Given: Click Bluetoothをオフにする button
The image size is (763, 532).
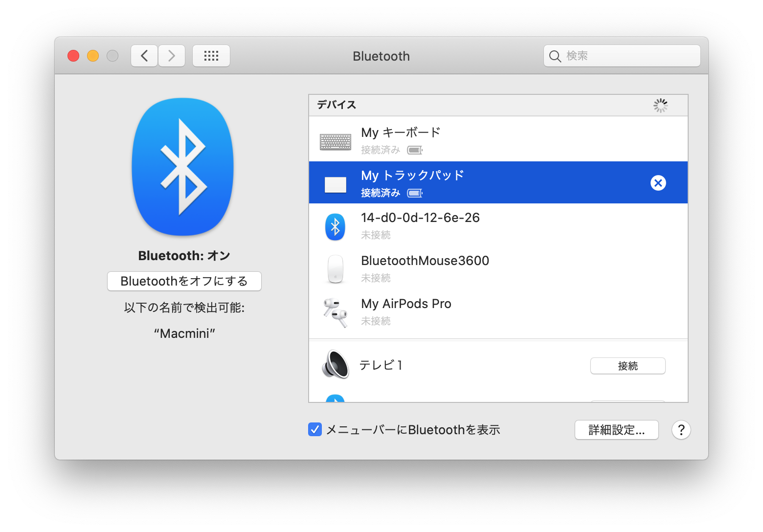Looking at the screenshot, I should click(184, 281).
